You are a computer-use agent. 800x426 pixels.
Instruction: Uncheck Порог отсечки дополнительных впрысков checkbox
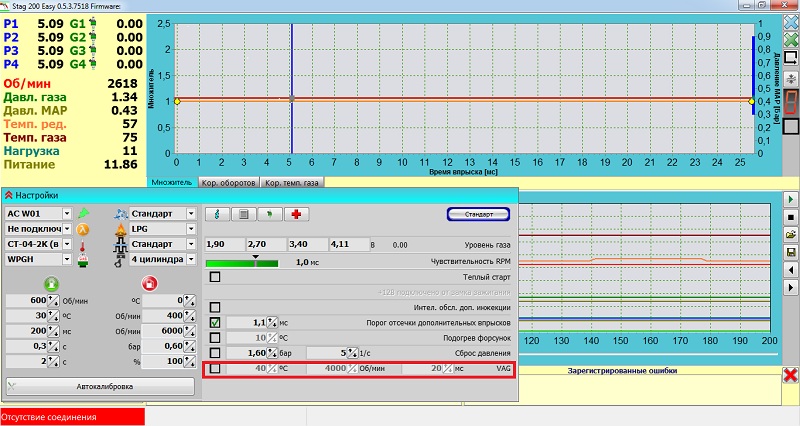click(215, 323)
